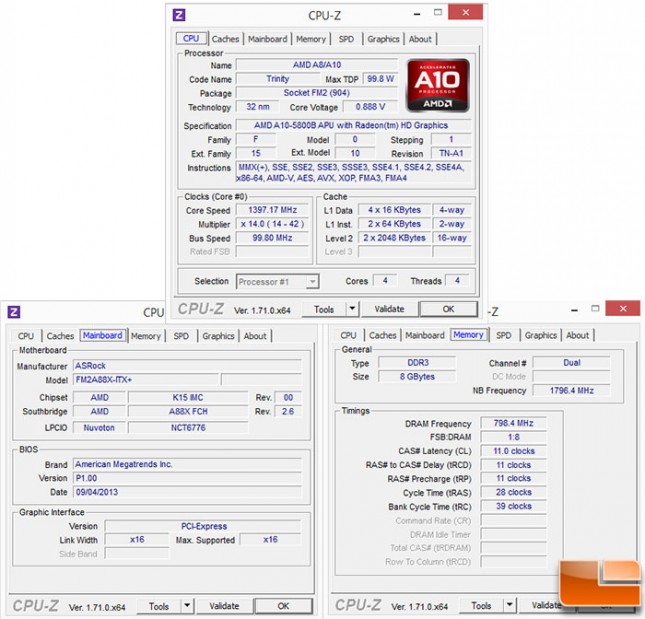Click the Tools button in the Mainboard window
645x619 pixels.
click(x=159, y=606)
